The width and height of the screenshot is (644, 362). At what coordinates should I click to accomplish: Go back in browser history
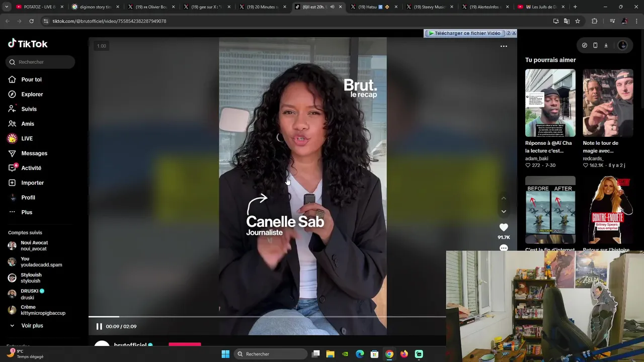click(x=7, y=21)
